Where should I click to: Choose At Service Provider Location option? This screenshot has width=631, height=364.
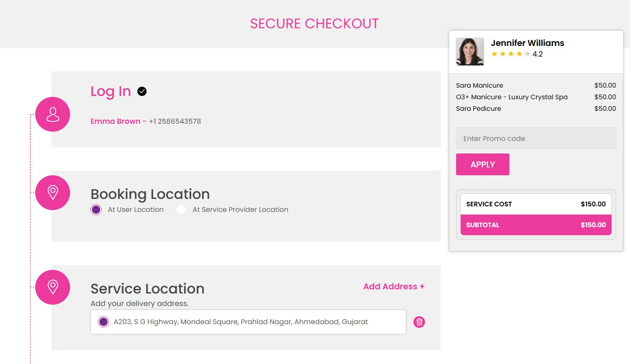pyautogui.click(x=181, y=210)
